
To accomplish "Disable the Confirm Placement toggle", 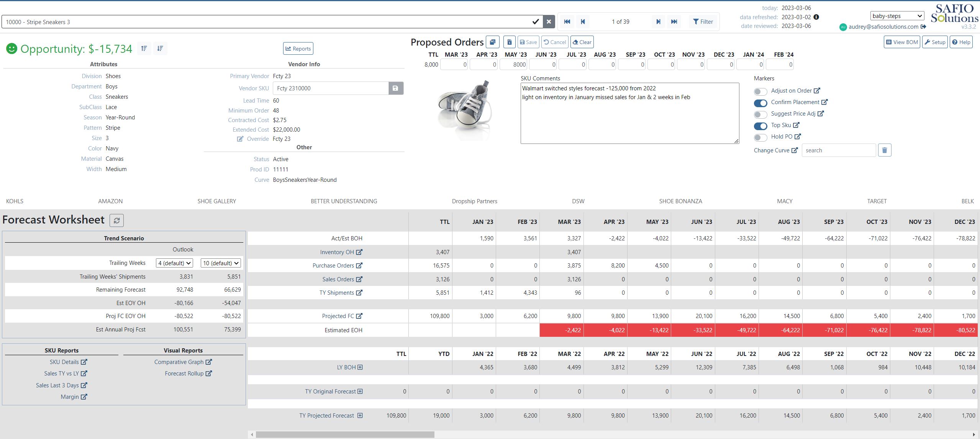I will (x=760, y=103).
